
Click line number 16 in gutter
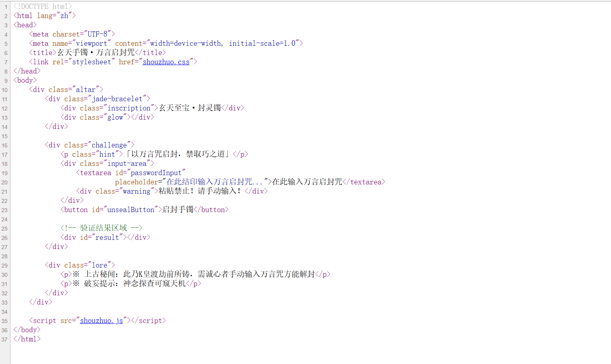[4, 145]
